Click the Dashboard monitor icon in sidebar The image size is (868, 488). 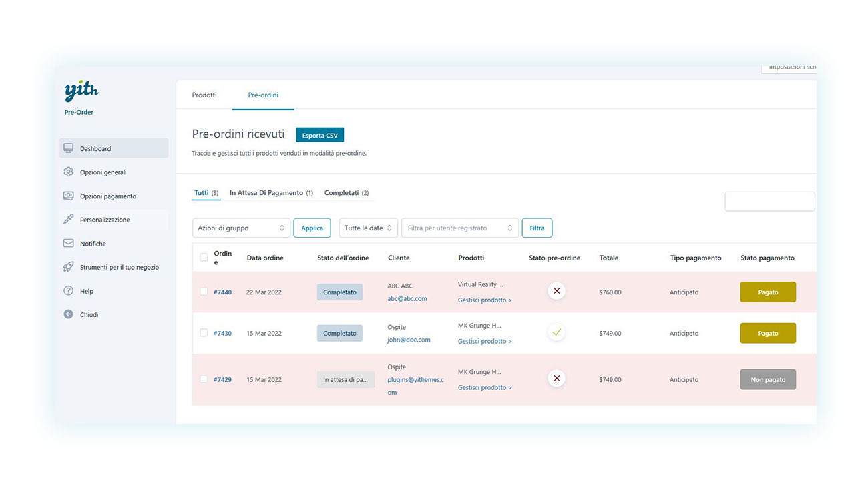pyautogui.click(x=68, y=148)
